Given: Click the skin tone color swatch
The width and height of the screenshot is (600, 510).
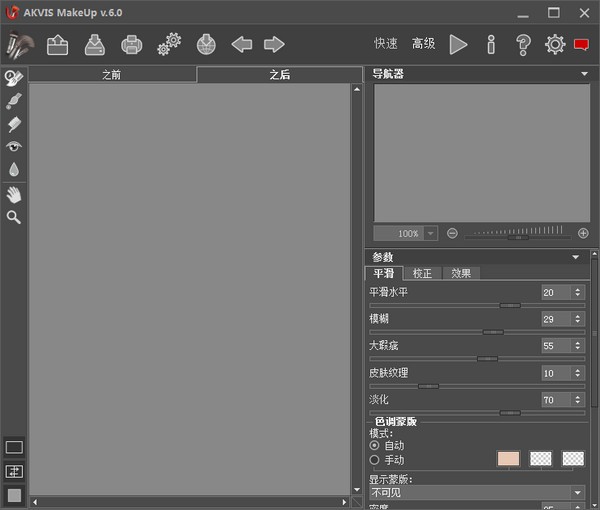Looking at the screenshot, I should click(x=508, y=458).
